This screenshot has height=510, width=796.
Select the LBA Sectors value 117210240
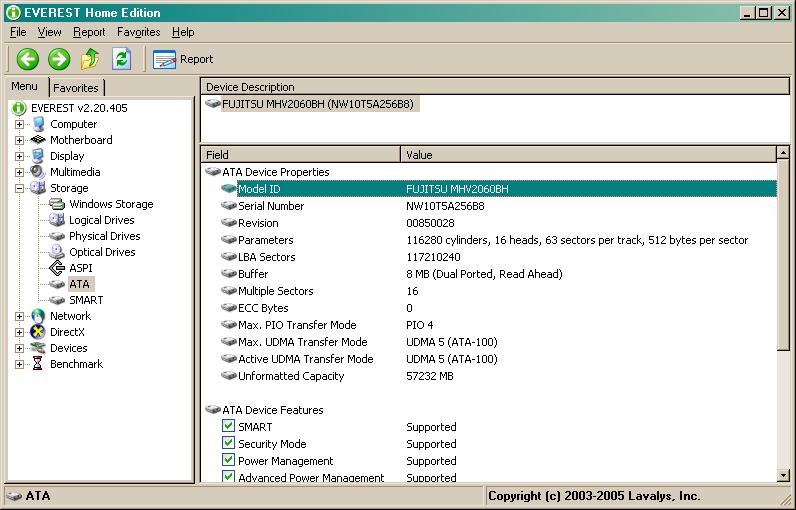(x=433, y=257)
